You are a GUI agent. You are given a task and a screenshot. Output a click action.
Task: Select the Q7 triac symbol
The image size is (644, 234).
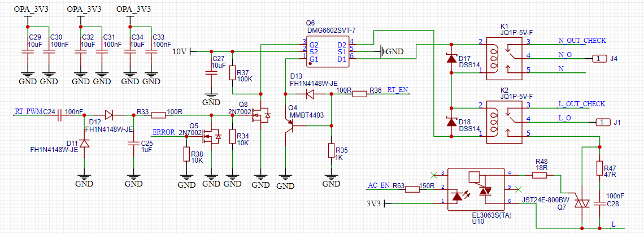pyautogui.click(x=581, y=203)
